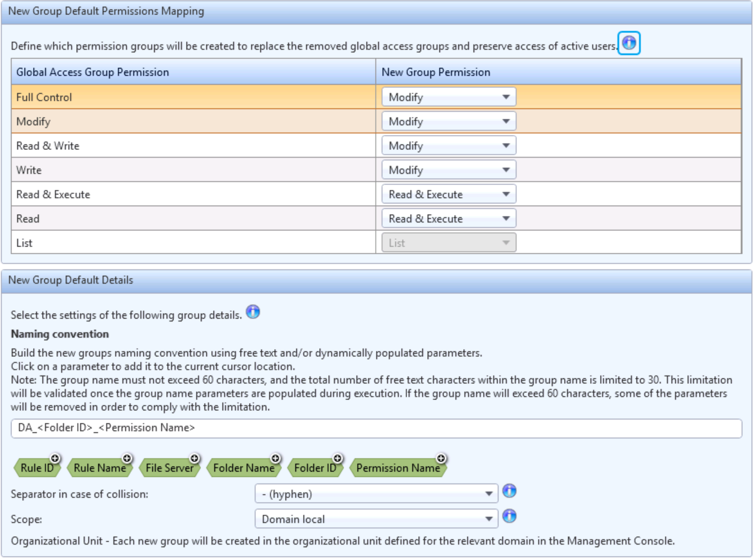Insert the File Server parameter tag

click(169, 468)
